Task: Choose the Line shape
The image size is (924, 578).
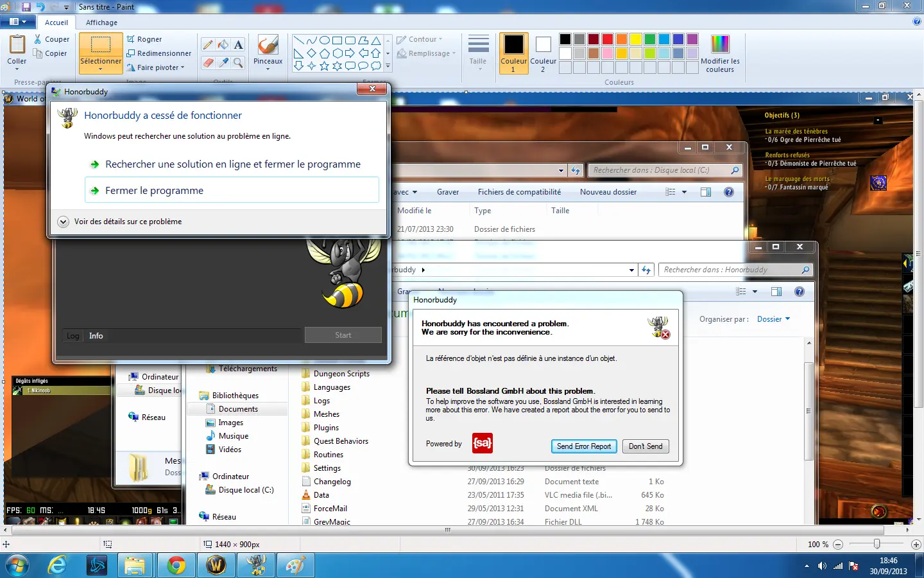Action: [298, 40]
